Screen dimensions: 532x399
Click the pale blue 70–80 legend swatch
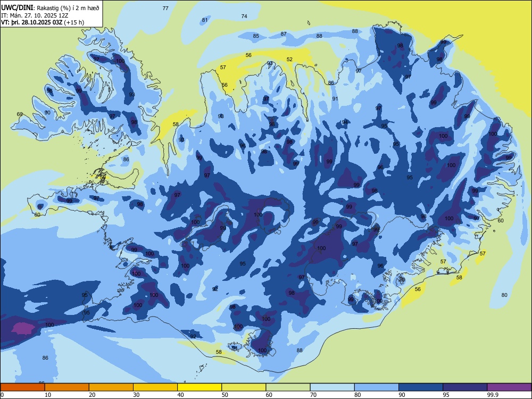click(332, 387)
